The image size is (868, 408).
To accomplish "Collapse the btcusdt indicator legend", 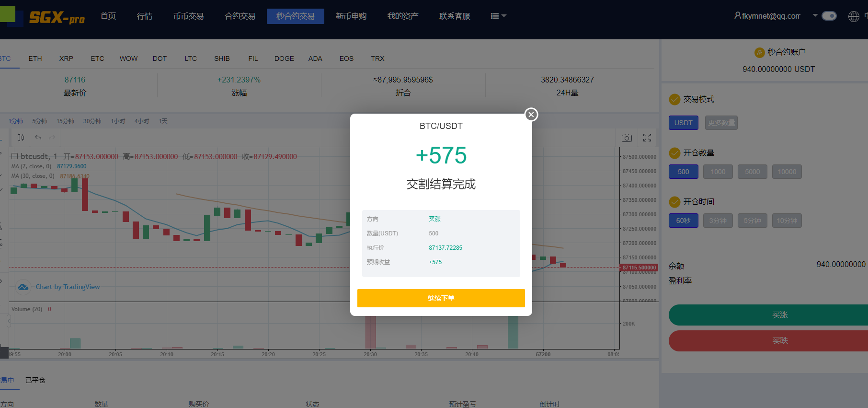I will pyautogui.click(x=15, y=156).
